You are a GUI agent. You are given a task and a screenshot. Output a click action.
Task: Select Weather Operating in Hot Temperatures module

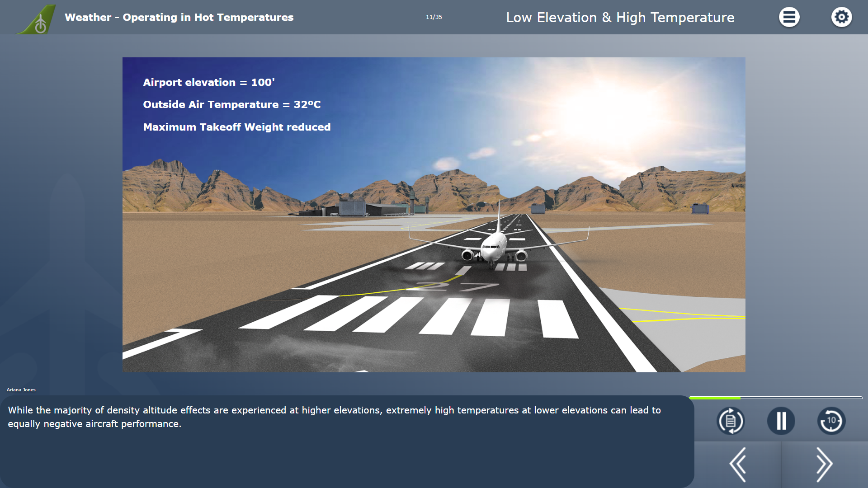point(179,17)
